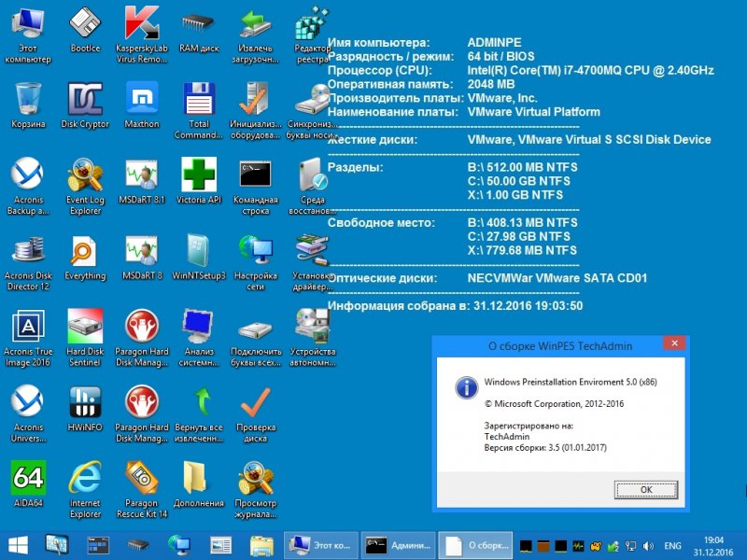Click the info icon in dialog
747x560 pixels.
(x=466, y=387)
